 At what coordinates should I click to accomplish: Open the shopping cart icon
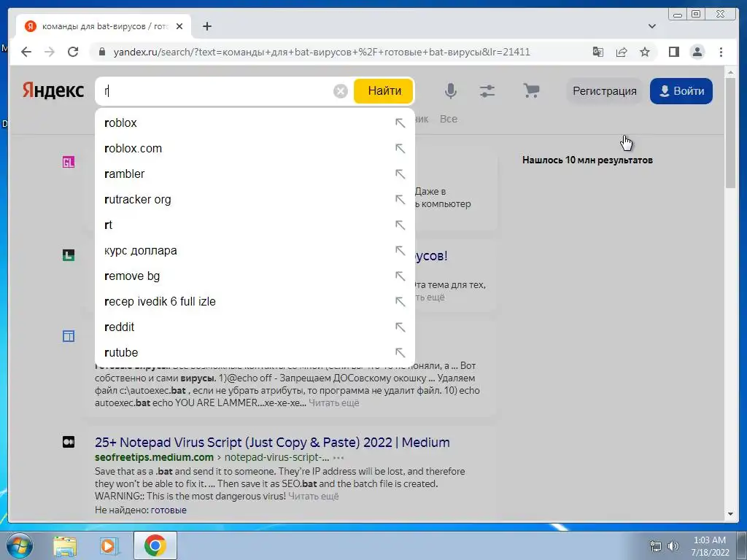tap(531, 90)
